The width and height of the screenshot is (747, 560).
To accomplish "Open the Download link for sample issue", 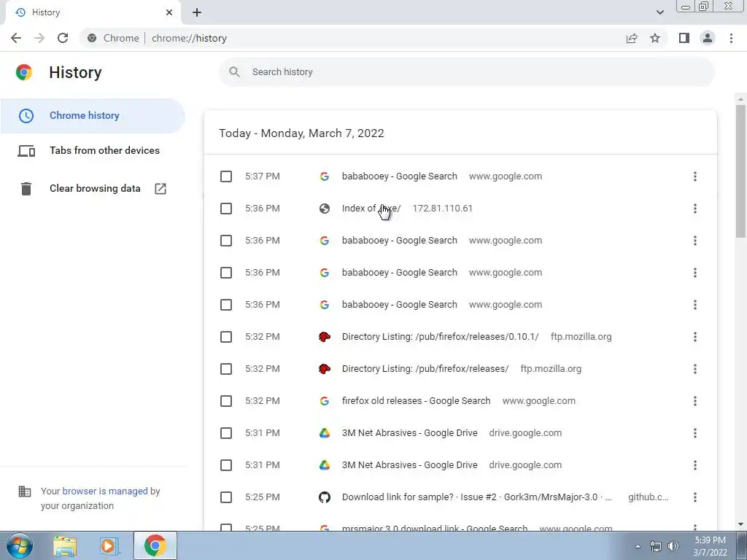I will click(476, 497).
